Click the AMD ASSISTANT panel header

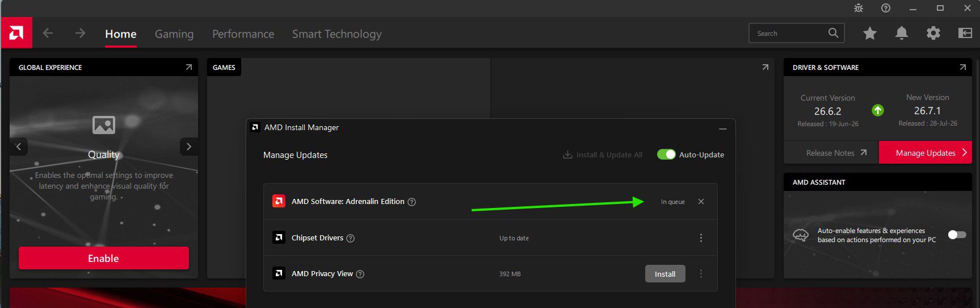[878, 182]
